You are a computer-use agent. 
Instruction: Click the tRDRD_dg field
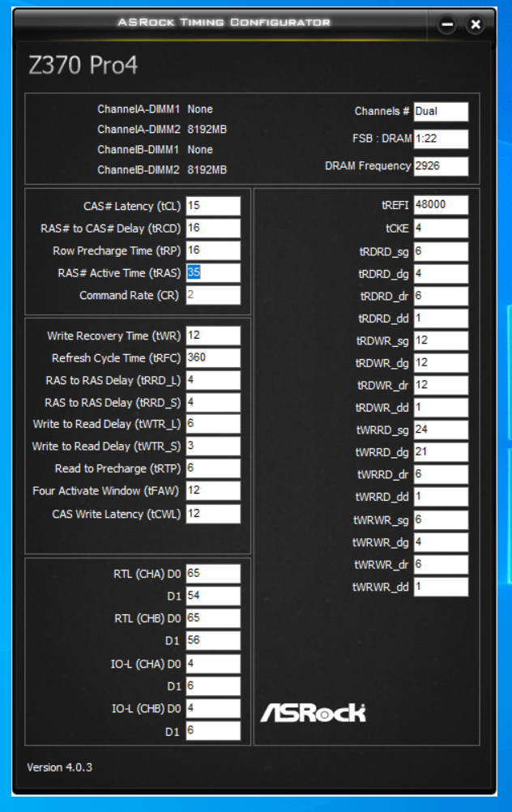[x=441, y=273]
